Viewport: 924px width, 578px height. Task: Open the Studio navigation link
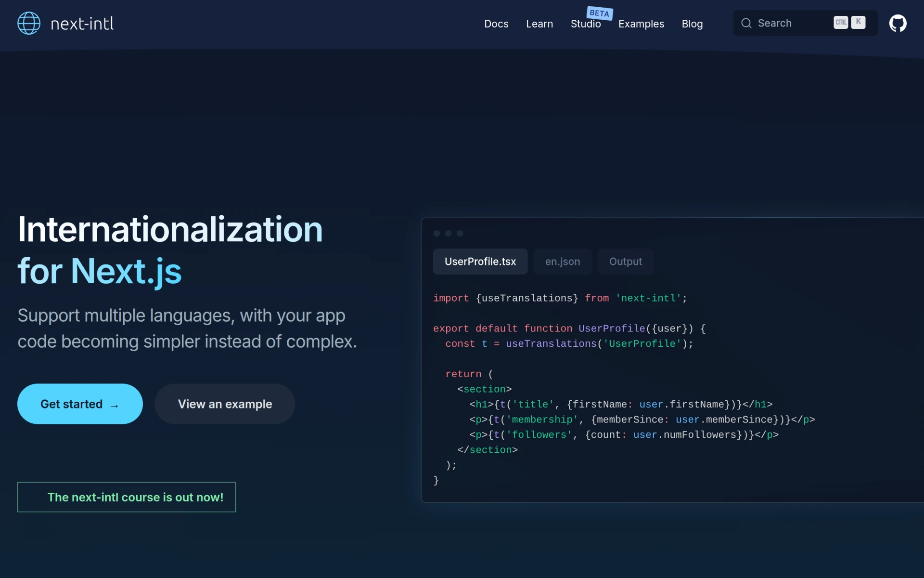click(586, 24)
